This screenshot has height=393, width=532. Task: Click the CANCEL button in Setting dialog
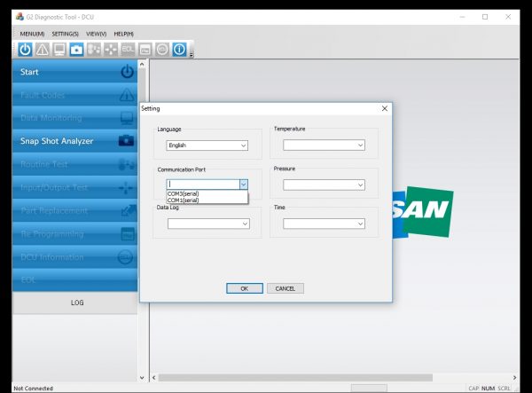pos(285,288)
